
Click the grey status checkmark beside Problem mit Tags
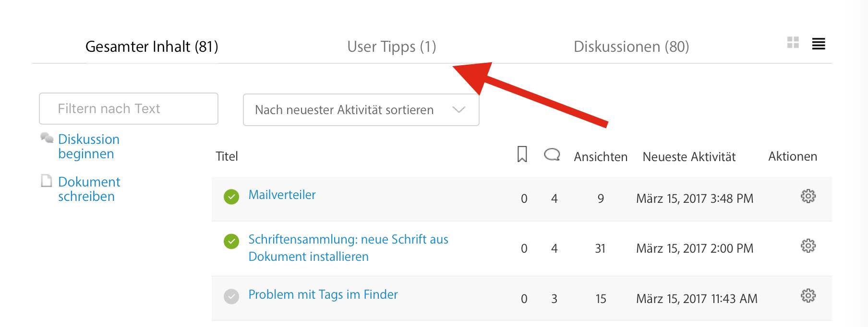pyautogui.click(x=231, y=296)
